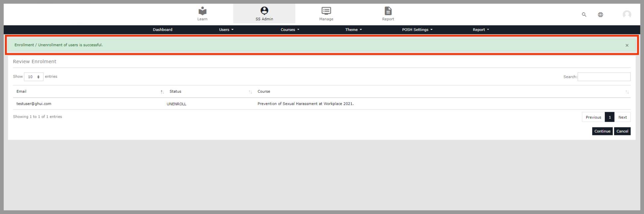
Task: Open the Learn section icon
Action: point(202,11)
